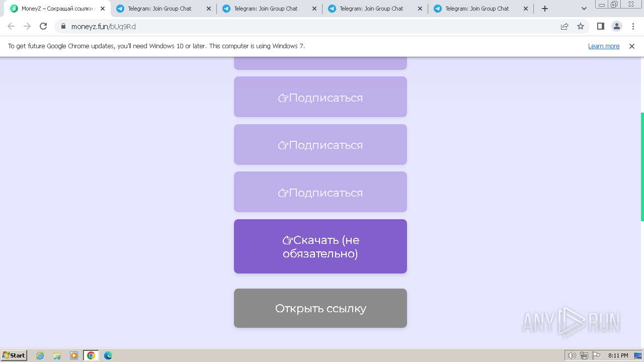
Task: Restore down the Chrome window
Action: [x=614, y=5]
